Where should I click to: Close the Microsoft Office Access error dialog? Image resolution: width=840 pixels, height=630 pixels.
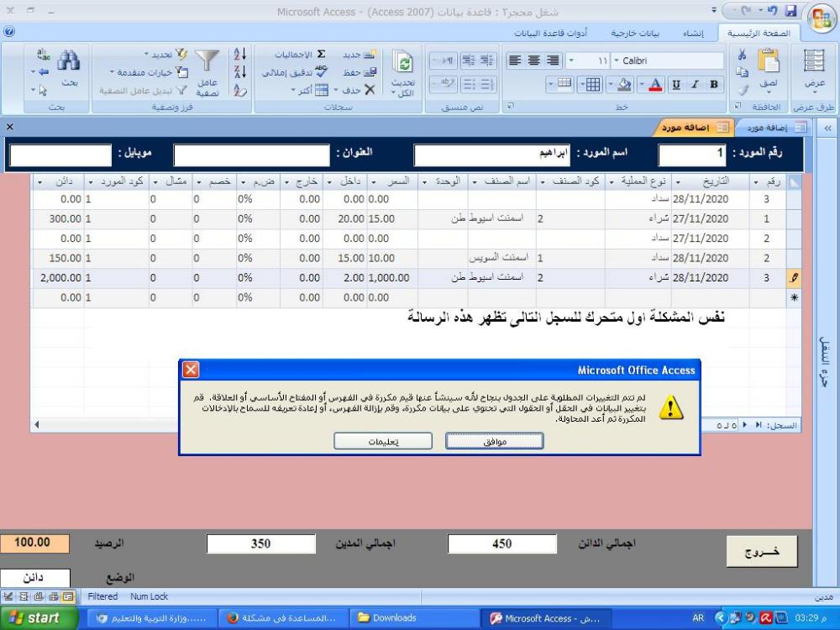click(191, 370)
